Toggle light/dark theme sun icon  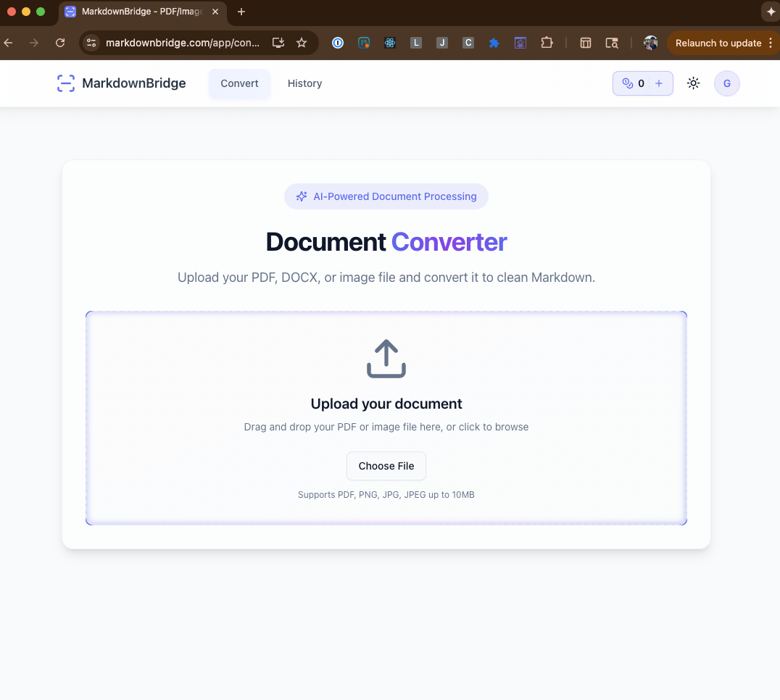(x=693, y=83)
